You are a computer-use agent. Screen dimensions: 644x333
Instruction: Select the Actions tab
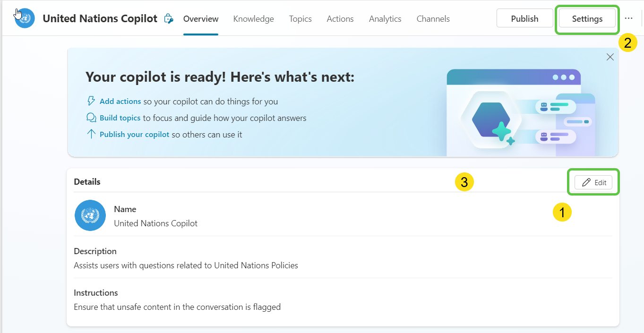[x=340, y=19]
